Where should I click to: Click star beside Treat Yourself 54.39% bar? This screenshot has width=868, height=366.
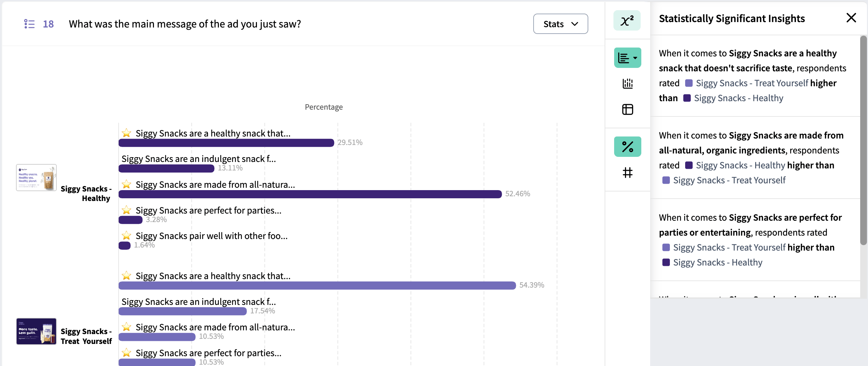126,276
